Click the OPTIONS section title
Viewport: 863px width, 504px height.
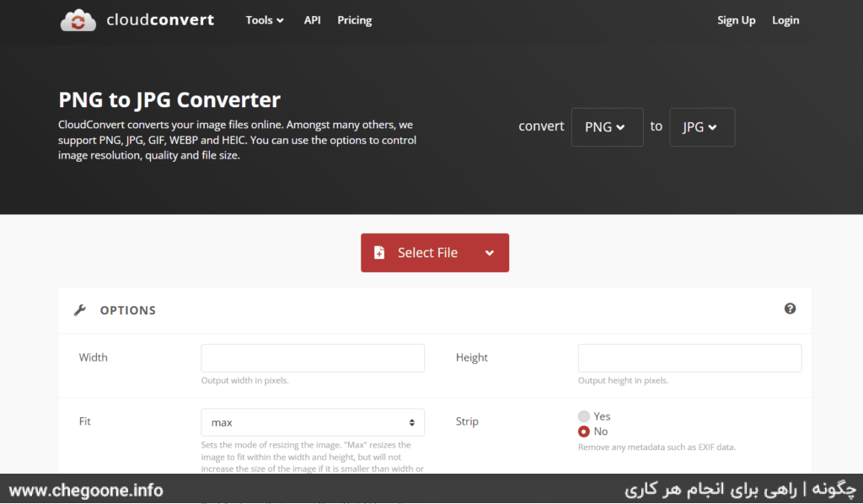point(128,310)
